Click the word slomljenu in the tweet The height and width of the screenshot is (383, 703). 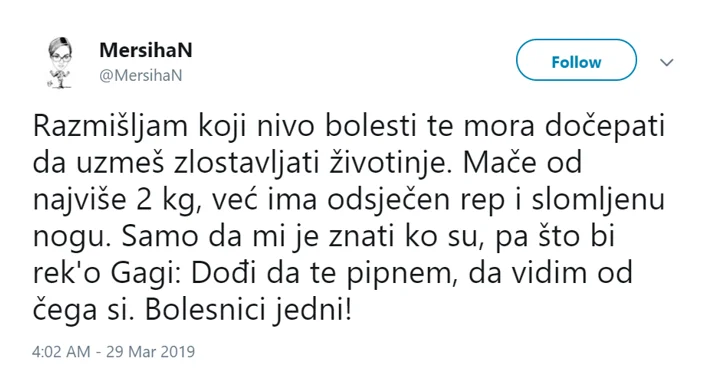coord(598,201)
